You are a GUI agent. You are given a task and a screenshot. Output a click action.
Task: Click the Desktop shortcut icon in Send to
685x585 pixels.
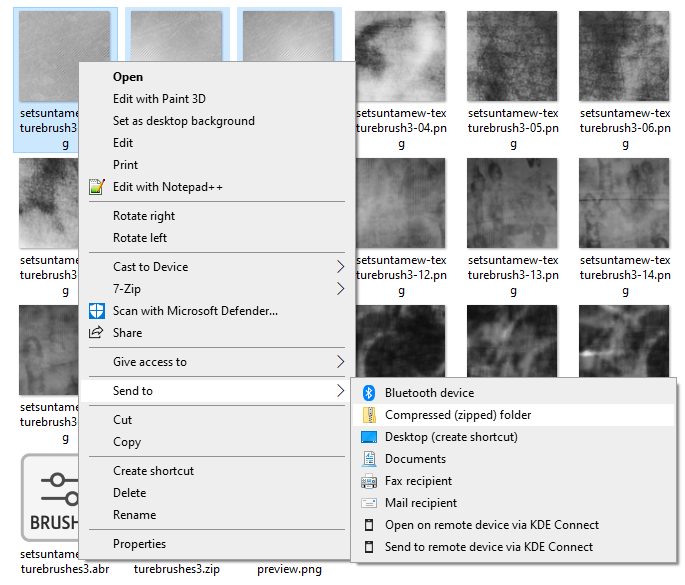(x=368, y=437)
